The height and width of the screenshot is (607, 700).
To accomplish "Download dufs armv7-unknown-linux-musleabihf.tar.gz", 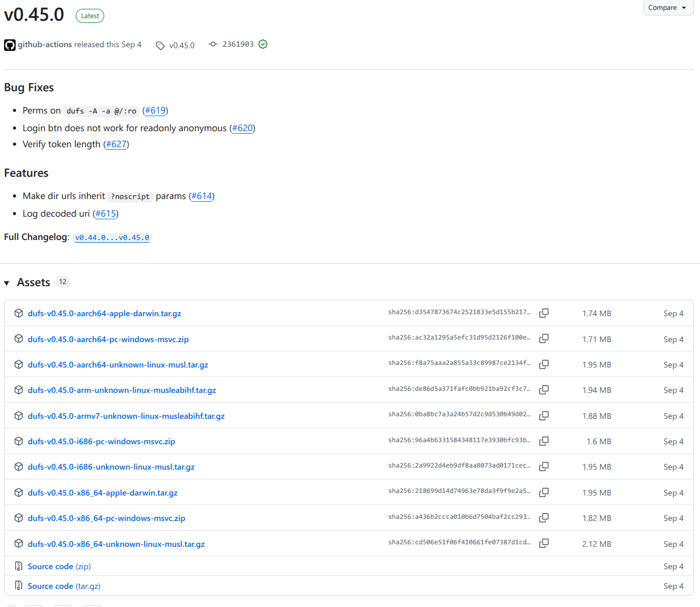I will pos(126,416).
